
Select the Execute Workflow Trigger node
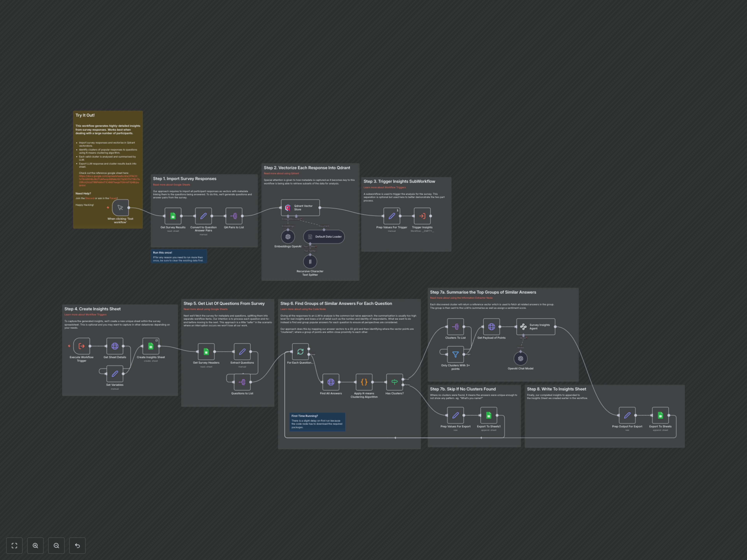(x=82, y=346)
